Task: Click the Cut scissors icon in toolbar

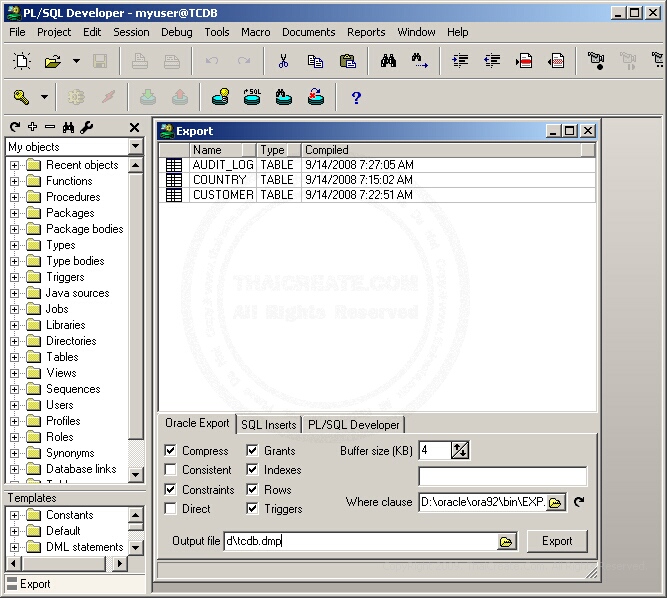Action: tap(283, 61)
